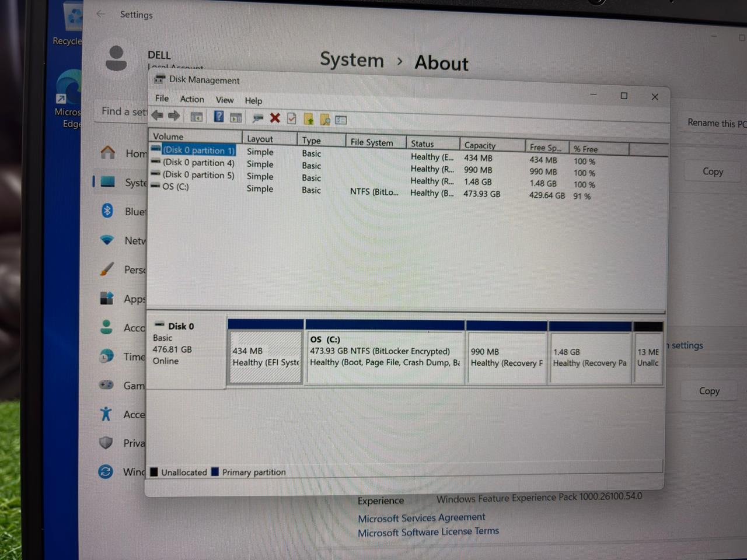Select the 1.48 GB Recovery partition block

pos(589,357)
